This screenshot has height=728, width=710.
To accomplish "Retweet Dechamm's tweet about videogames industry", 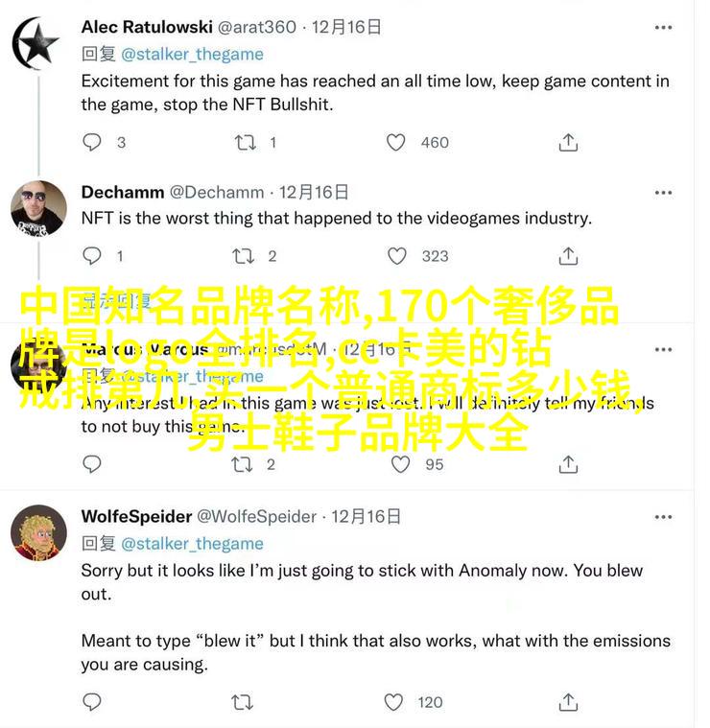I will [243, 256].
